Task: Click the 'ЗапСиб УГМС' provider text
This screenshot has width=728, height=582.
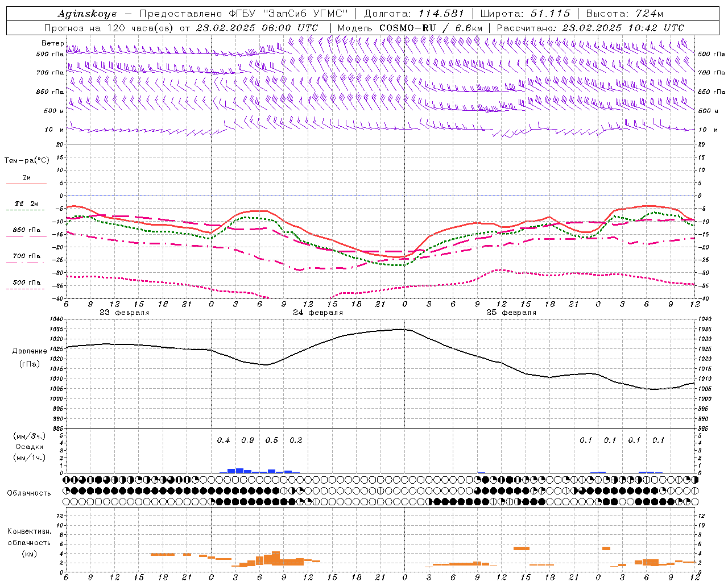Action: [x=305, y=14]
